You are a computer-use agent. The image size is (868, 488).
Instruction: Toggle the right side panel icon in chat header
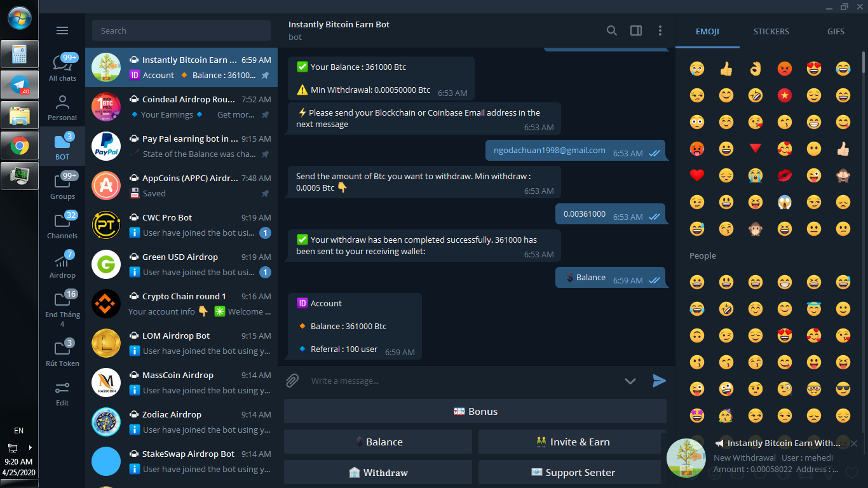pyautogui.click(x=636, y=30)
